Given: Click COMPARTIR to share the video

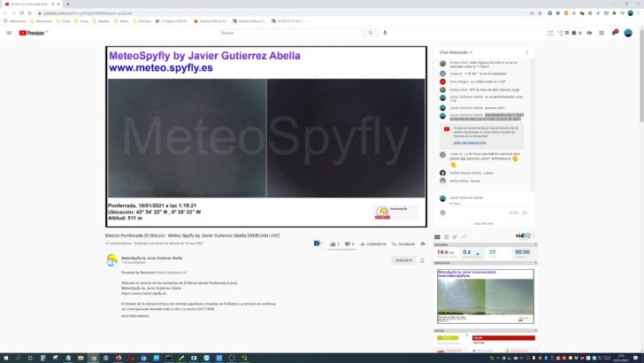Looking at the screenshot, I should 373,243.
